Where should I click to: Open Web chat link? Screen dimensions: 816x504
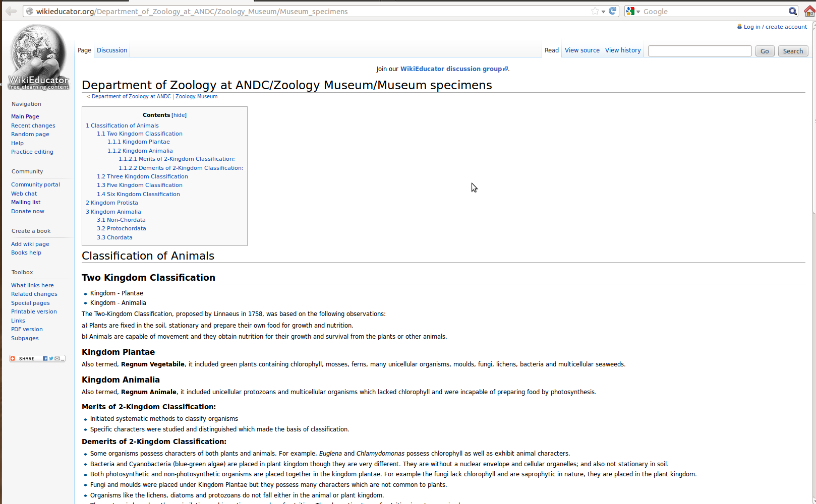tap(24, 194)
